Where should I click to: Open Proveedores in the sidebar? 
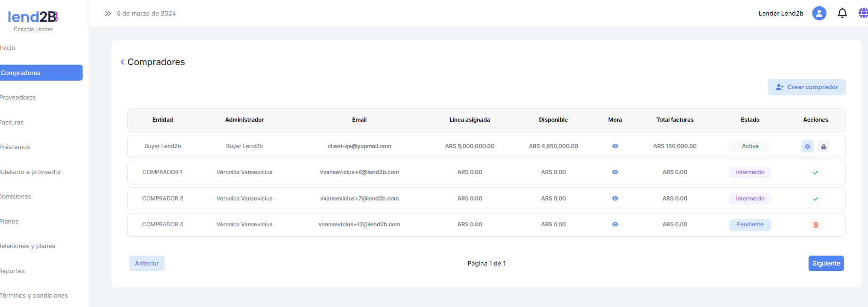18,98
